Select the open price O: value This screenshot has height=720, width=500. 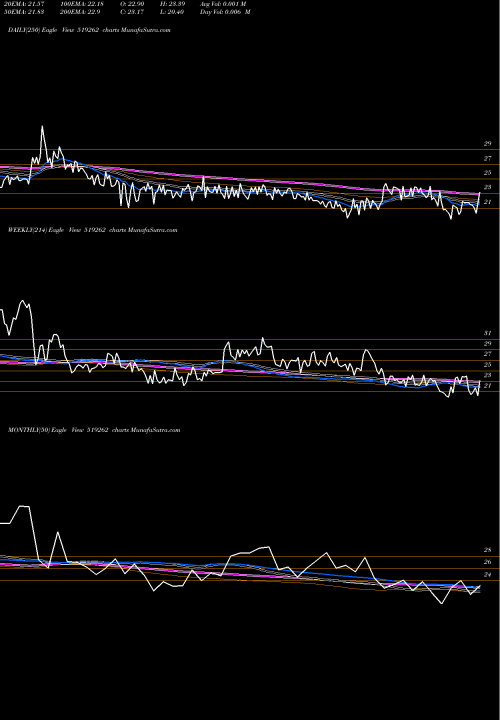click(132, 4)
